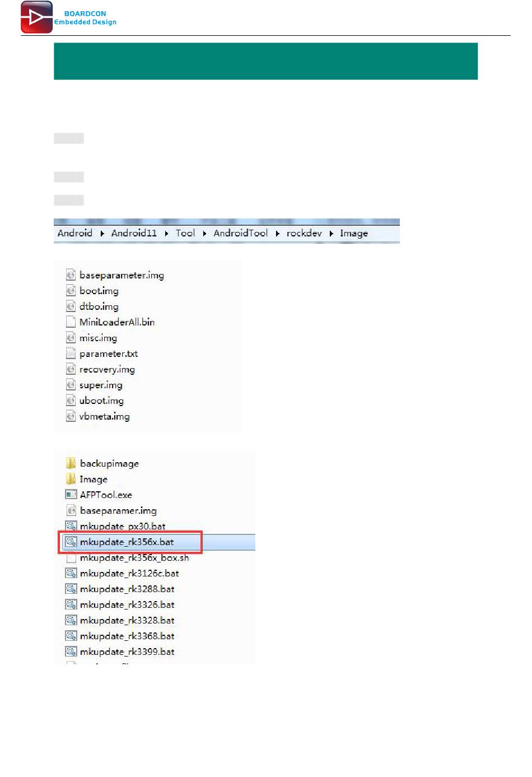Expand the arrow after AndroidTool in path
The image size is (532, 777).
click(x=277, y=234)
